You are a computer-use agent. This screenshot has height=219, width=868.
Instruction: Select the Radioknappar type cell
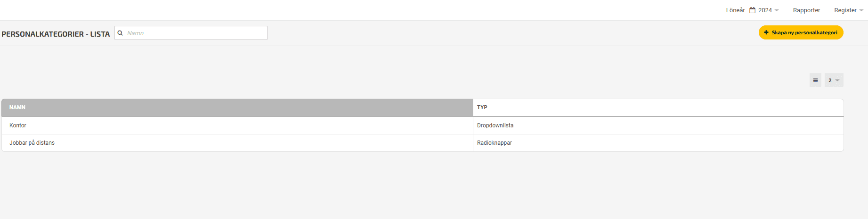coord(494,143)
